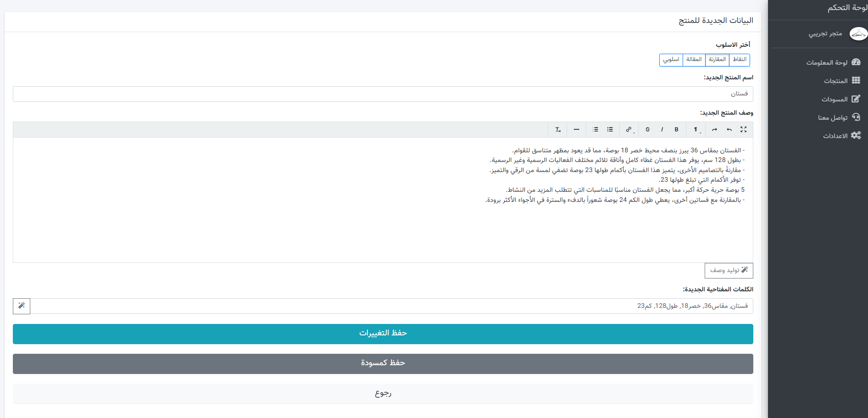This screenshot has width=868, height=418.
Task: Click the undo arrow in editor toolbar
Action: click(729, 130)
